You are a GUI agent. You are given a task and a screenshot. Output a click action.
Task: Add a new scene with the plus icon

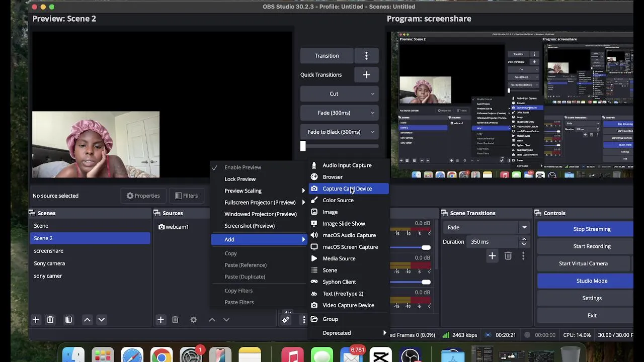[x=36, y=320]
